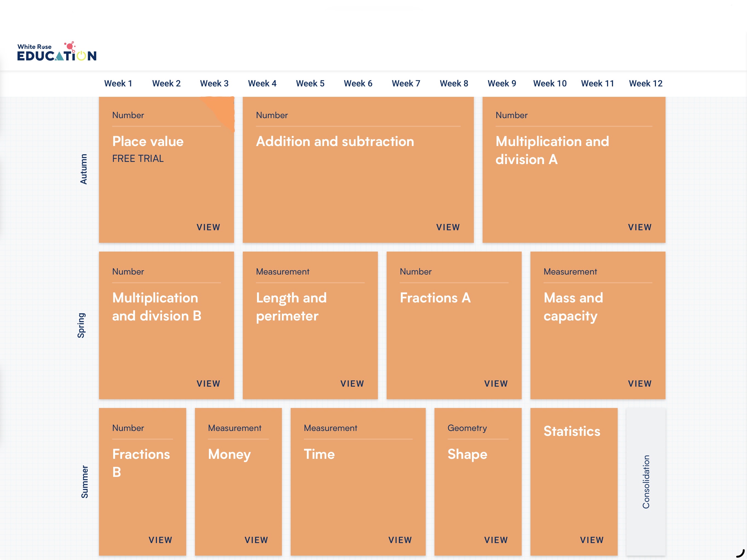Click the Week 12 column header
This screenshot has height=560, width=747.
(645, 83)
